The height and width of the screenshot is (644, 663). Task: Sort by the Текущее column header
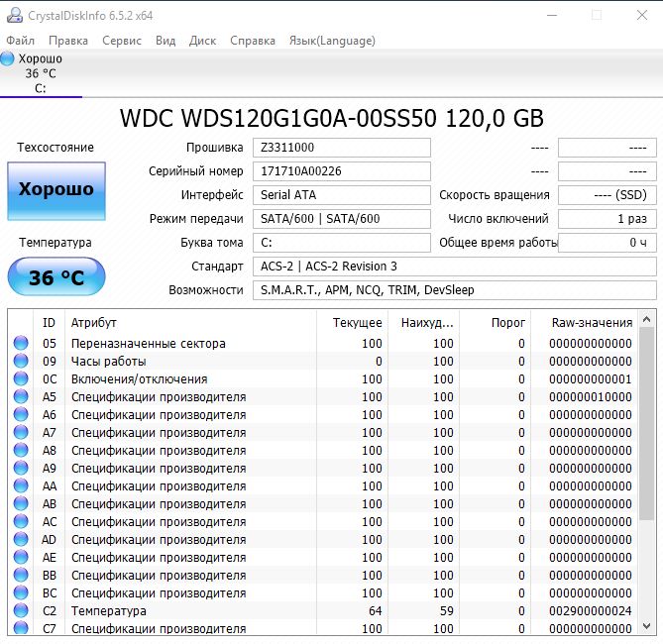point(352,323)
